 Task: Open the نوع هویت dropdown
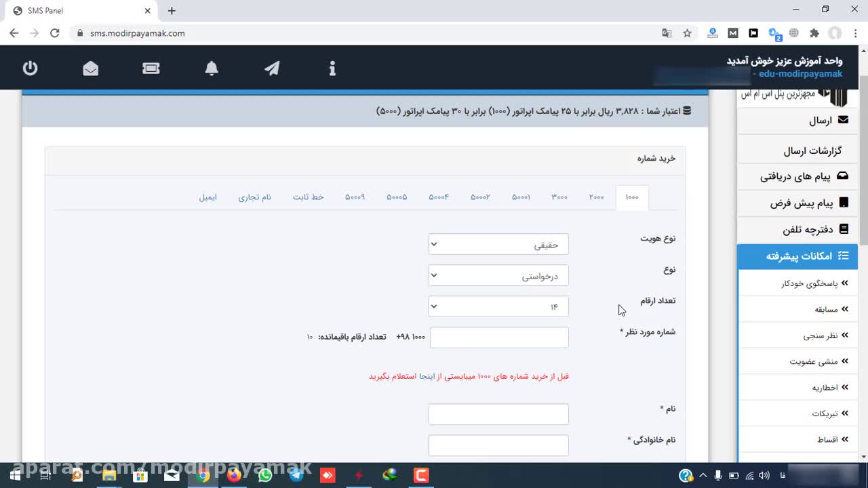(x=498, y=245)
